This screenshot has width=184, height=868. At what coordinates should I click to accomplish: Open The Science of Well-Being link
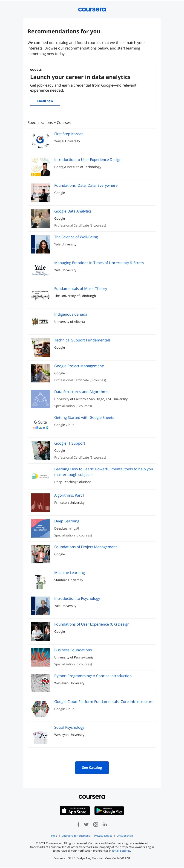pos(76,237)
